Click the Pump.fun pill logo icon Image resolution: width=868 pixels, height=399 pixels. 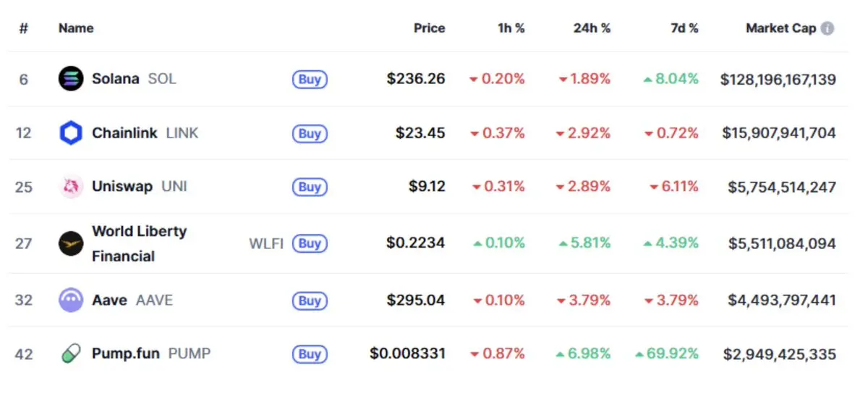(x=71, y=354)
